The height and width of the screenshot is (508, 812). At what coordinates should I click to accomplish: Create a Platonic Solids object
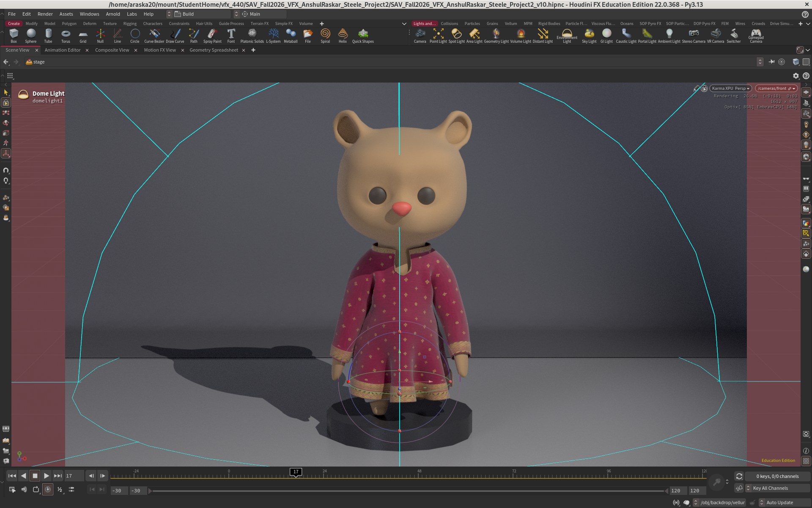coord(252,36)
